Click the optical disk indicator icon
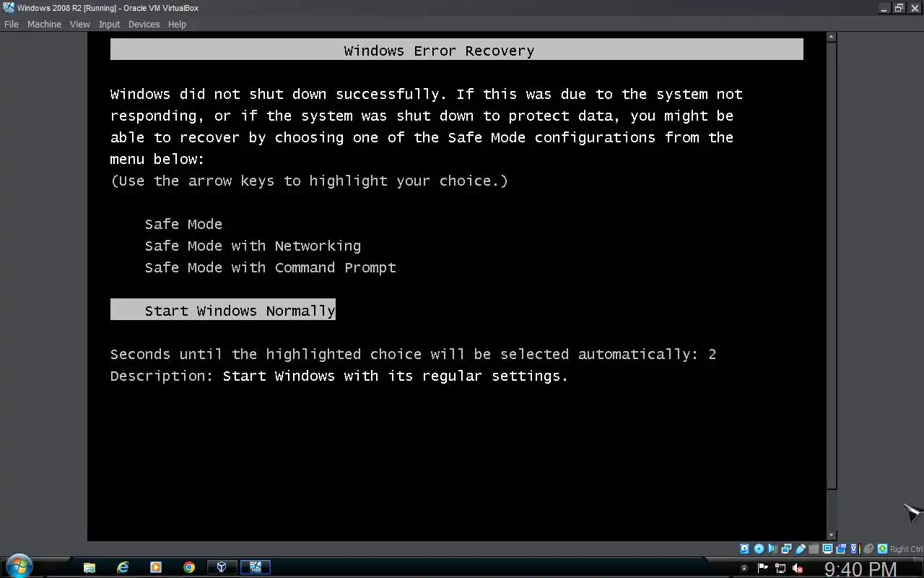Viewport: 924px width, 578px height. pos(759,549)
